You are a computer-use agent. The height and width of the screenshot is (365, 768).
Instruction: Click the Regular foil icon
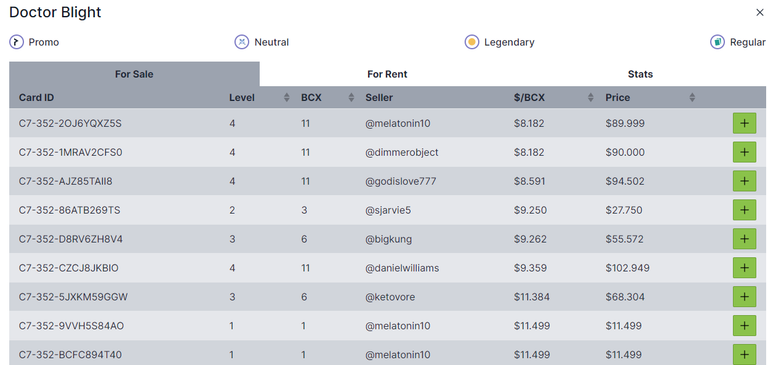pyautogui.click(x=717, y=42)
